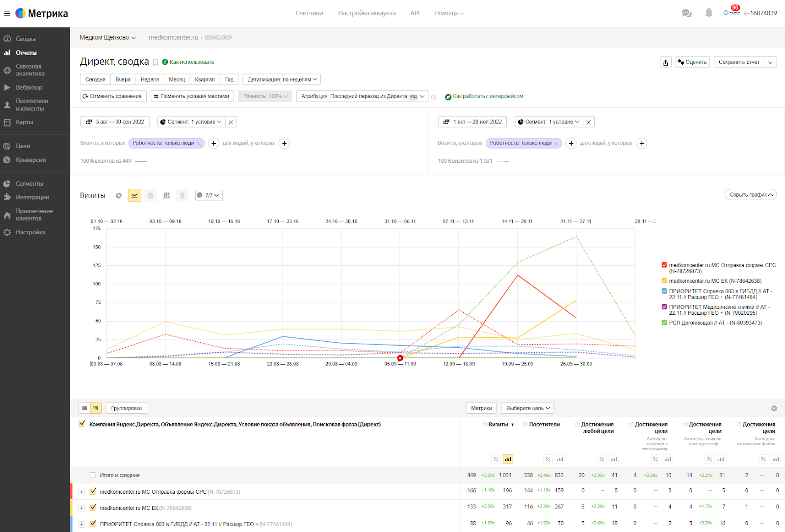Open the Выберите цель dropdown
The width and height of the screenshot is (785, 532).
click(x=527, y=408)
